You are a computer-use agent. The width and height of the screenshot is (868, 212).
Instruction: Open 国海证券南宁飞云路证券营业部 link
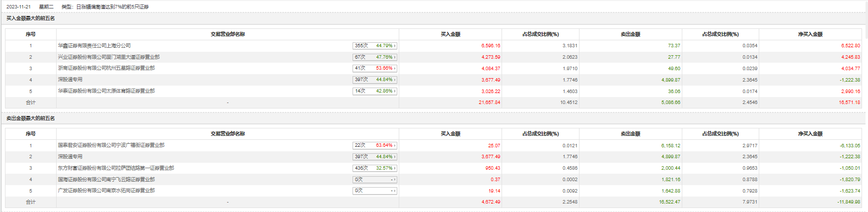(106, 180)
